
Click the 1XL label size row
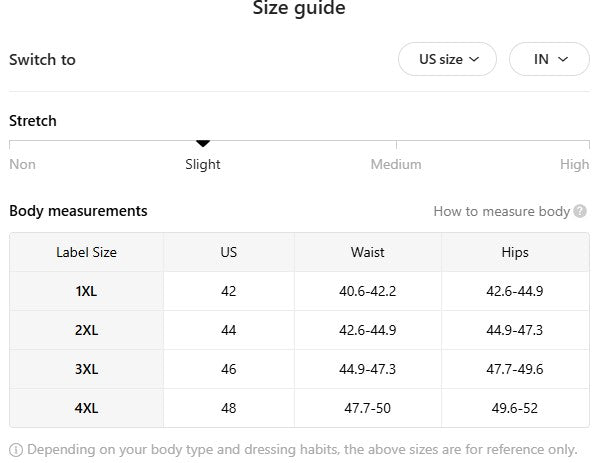click(86, 291)
